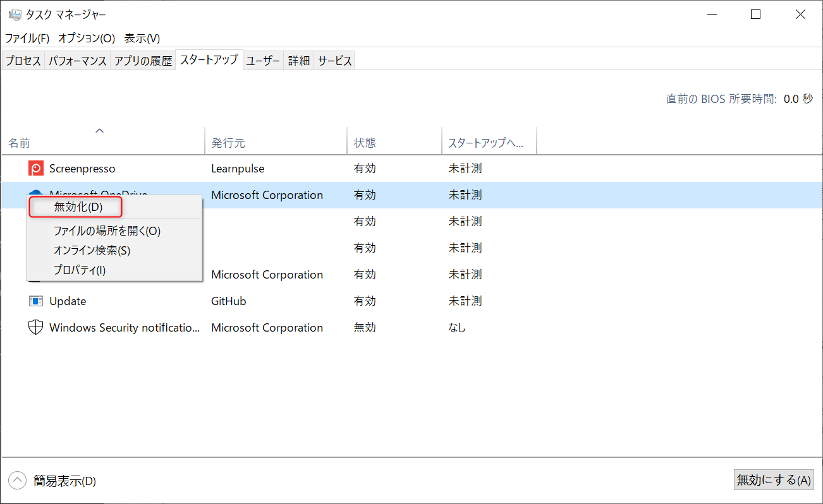Screen dimensions: 823x504
Task: Choose ファイルの場所を開く(O) in context menu
Action: pos(114,231)
